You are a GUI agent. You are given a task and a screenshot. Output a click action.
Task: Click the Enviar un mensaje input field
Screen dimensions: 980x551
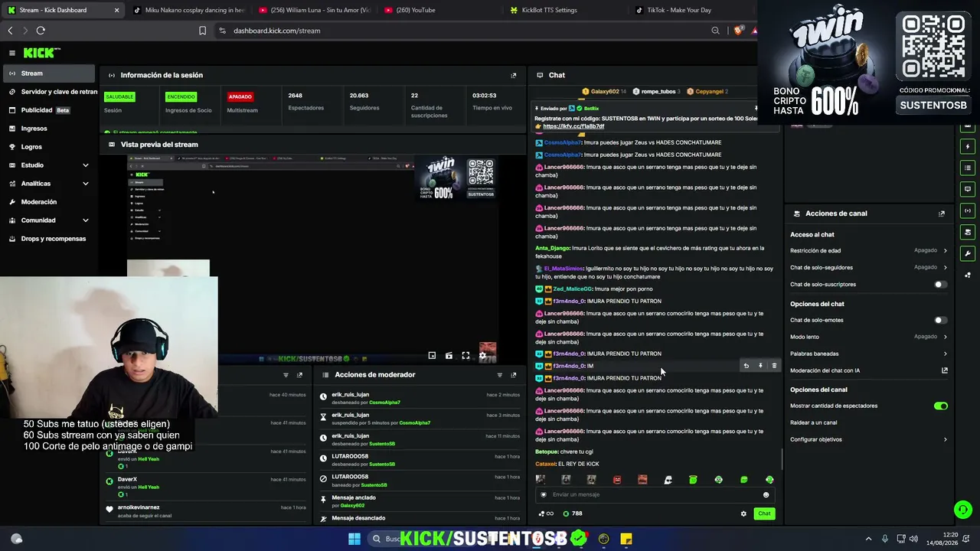tap(655, 494)
